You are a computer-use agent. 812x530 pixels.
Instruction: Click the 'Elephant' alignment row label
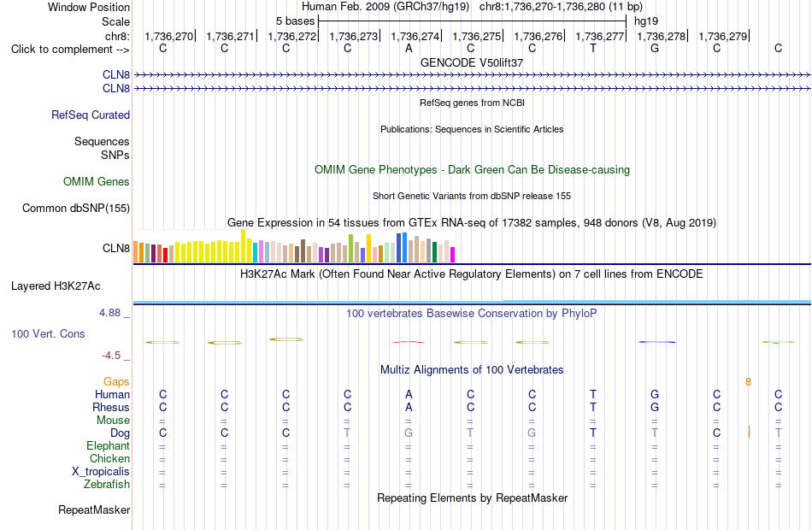pos(108,446)
